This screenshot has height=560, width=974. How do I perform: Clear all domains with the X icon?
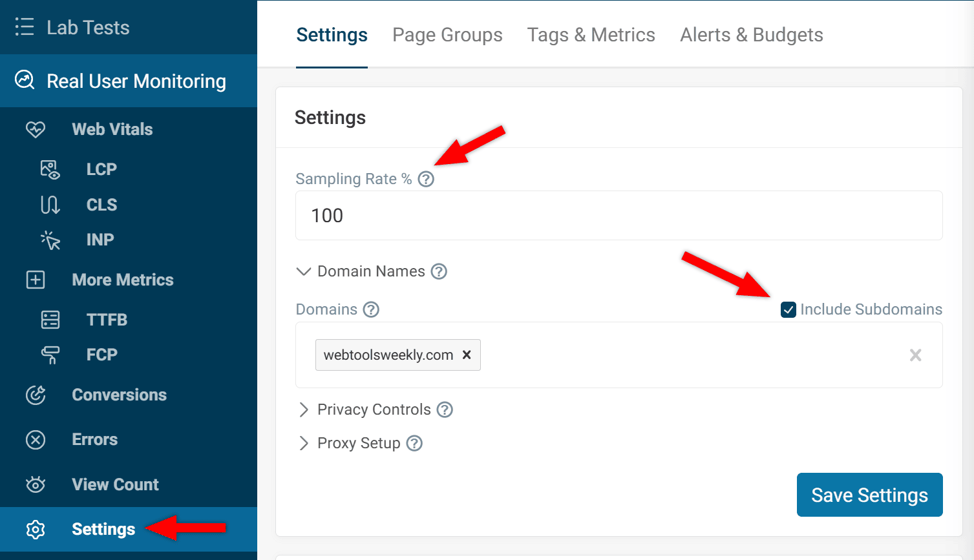[x=915, y=355]
